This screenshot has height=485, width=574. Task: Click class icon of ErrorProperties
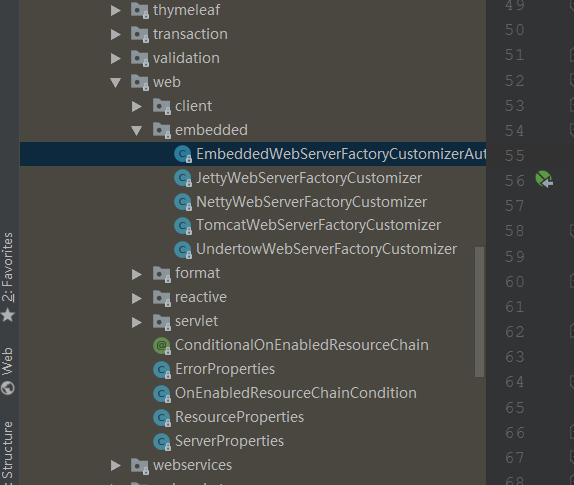click(x=161, y=370)
